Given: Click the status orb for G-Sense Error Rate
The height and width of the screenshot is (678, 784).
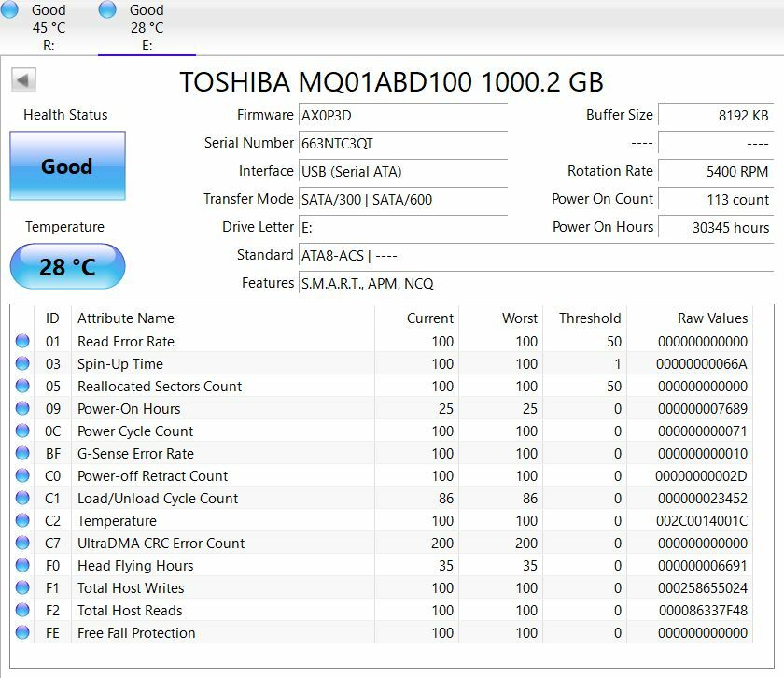Looking at the screenshot, I should (22, 454).
